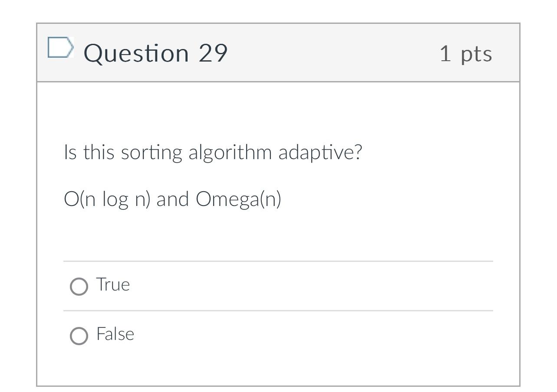Click the bookmark icon beside the title
The width and height of the screenshot is (557, 392).
pos(60,48)
